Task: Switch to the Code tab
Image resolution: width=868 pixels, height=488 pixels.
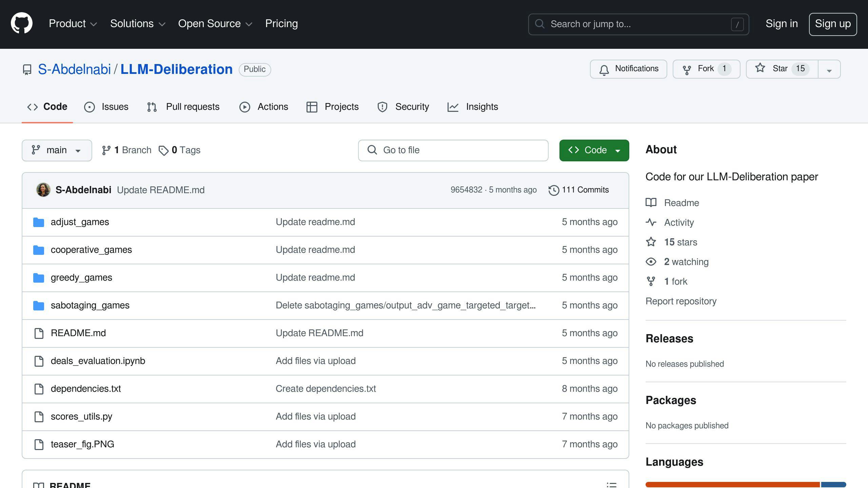Action: [x=47, y=107]
